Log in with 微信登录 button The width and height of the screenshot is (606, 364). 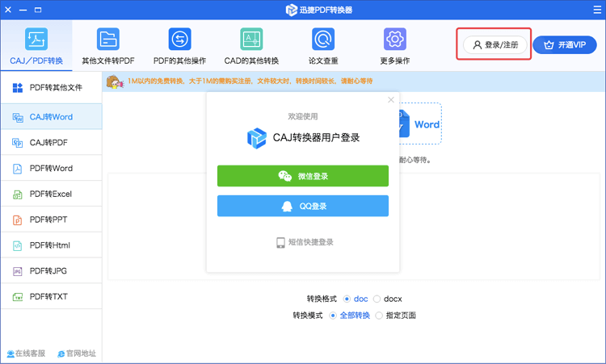(x=303, y=176)
